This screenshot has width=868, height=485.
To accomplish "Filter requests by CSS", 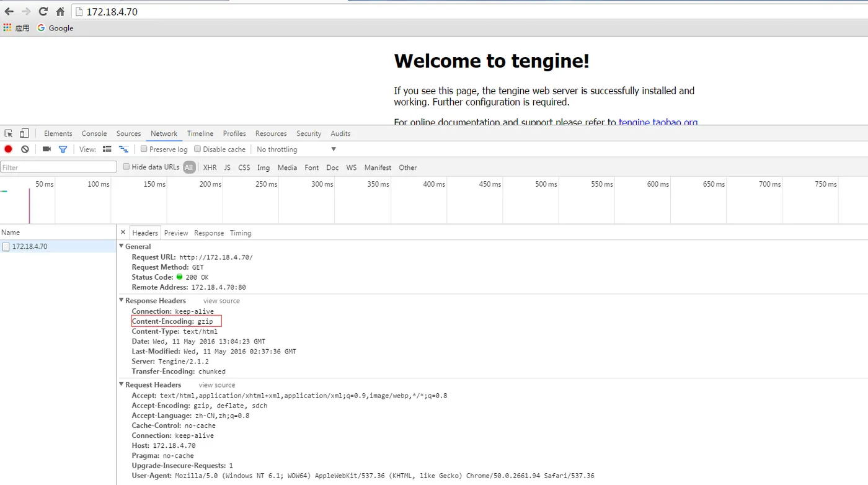I will [x=244, y=167].
